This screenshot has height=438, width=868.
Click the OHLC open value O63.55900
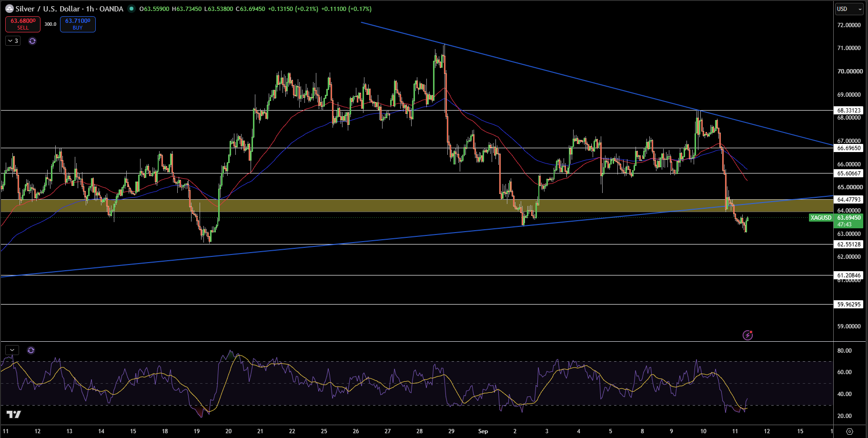point(154,9)
